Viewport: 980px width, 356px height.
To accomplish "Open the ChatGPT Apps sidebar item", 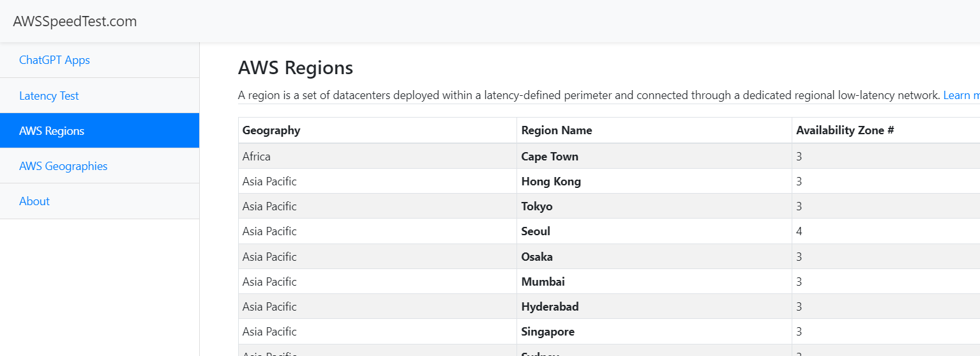I will (x=54, y=60).
